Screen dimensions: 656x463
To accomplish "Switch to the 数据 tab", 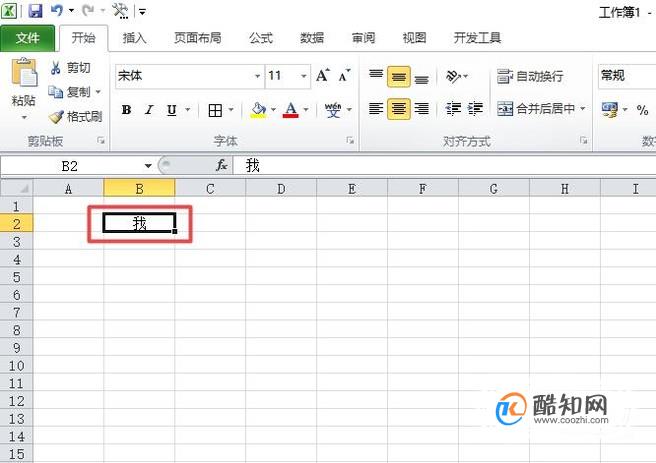I will tap(312, 38).
